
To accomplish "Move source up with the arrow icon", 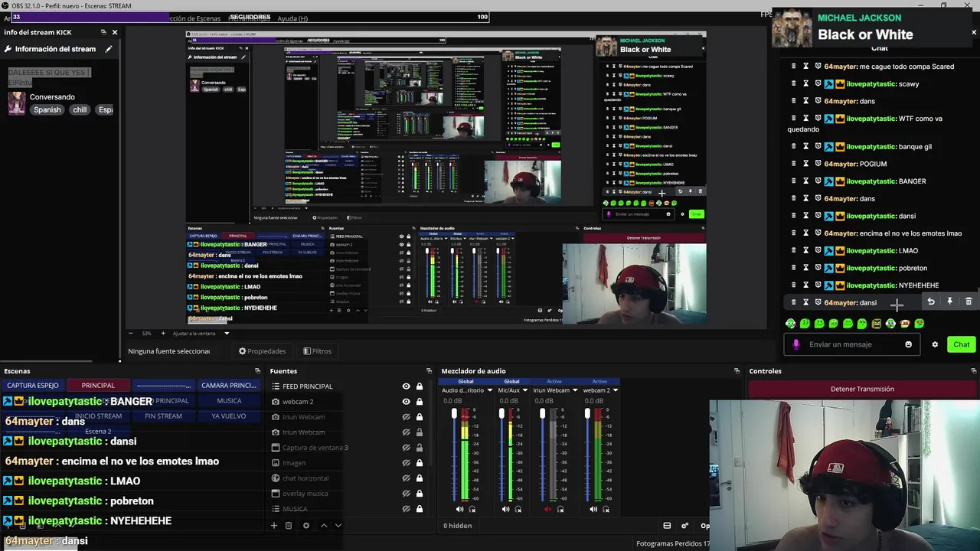I will click(x=324, y=526).
